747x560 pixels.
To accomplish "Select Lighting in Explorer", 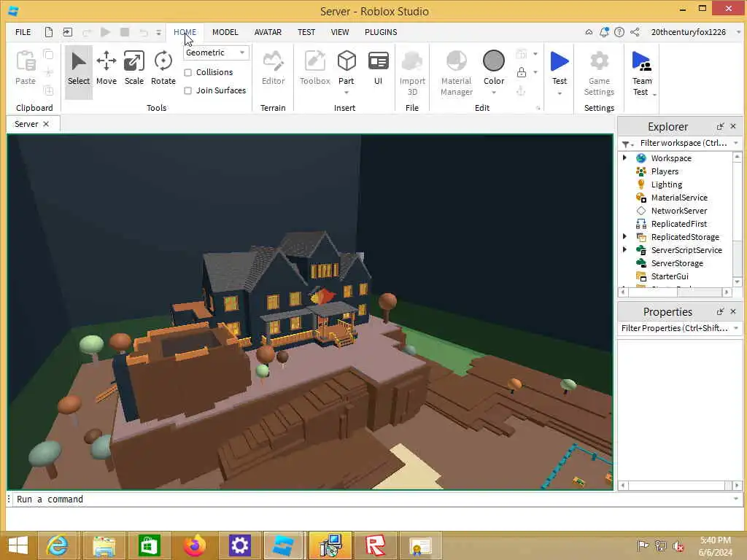I will tap(667, 184).
